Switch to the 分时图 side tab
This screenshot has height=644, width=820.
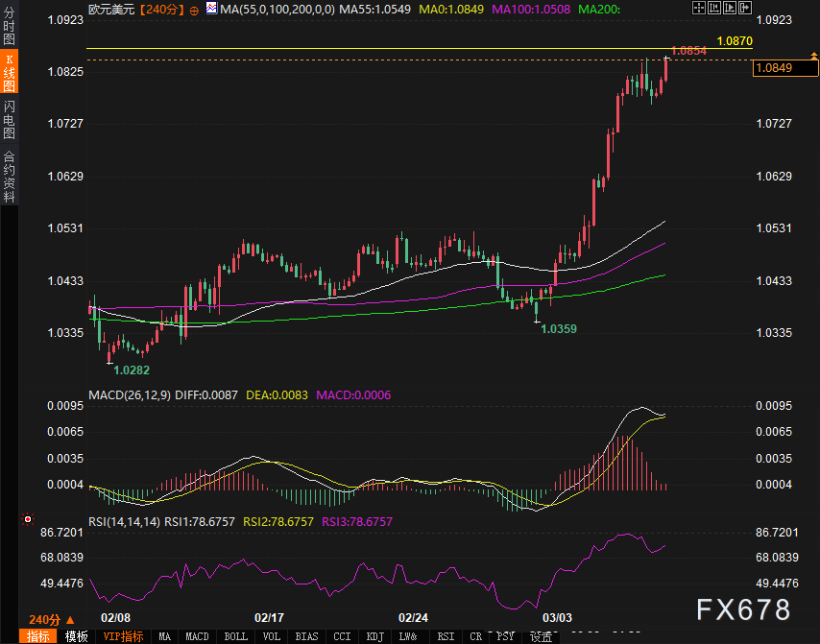[x=9, y=26]
